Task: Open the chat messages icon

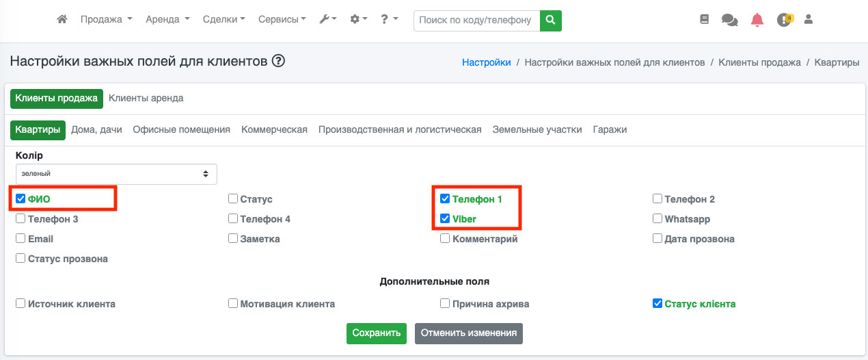Action: [729, 21]
